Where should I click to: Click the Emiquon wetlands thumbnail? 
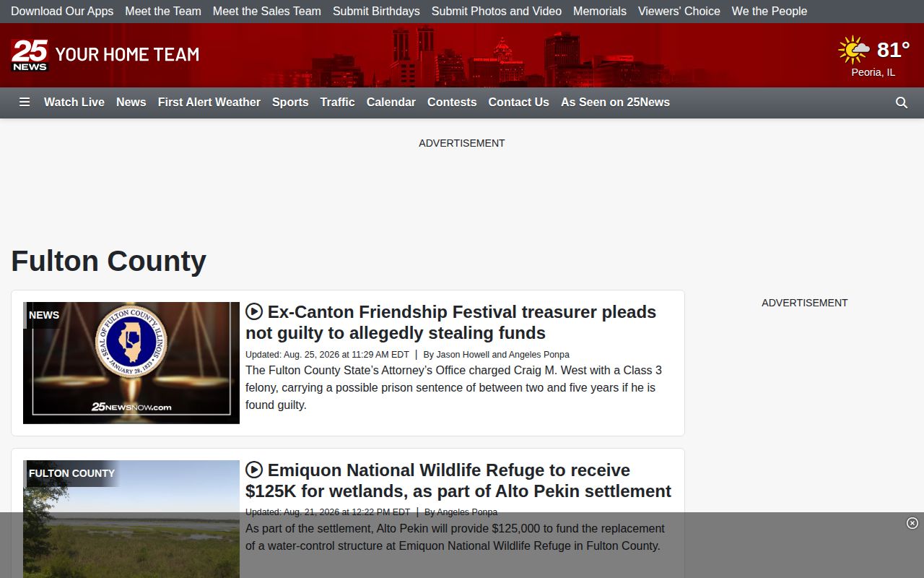tap(131, 519)
